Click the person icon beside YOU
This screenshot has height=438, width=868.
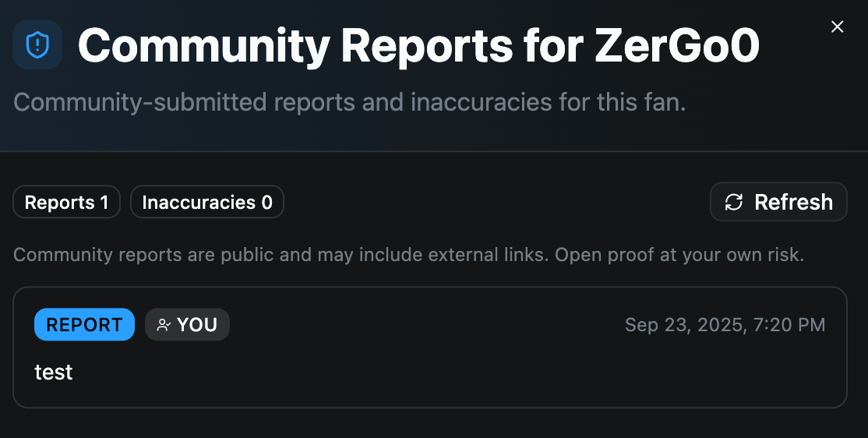pos(164,325)
